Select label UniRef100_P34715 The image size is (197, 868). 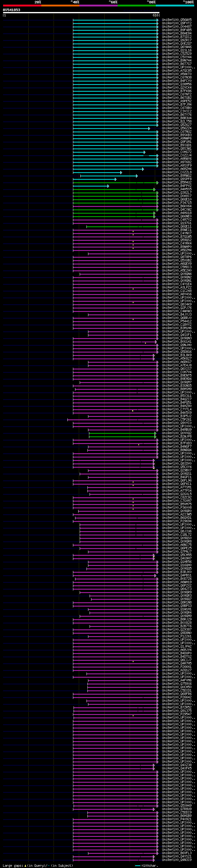(x=177, y=203)
